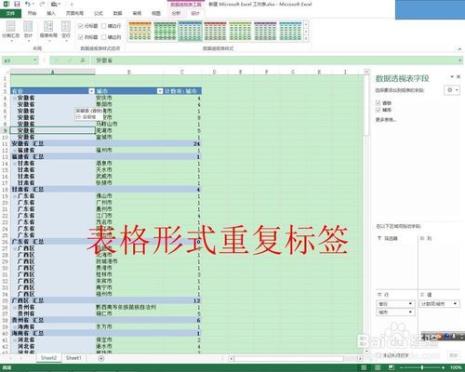This screenshot has height=372, width=465.
Task: Apply the orange pivot table style
Action: click(140, 31)
